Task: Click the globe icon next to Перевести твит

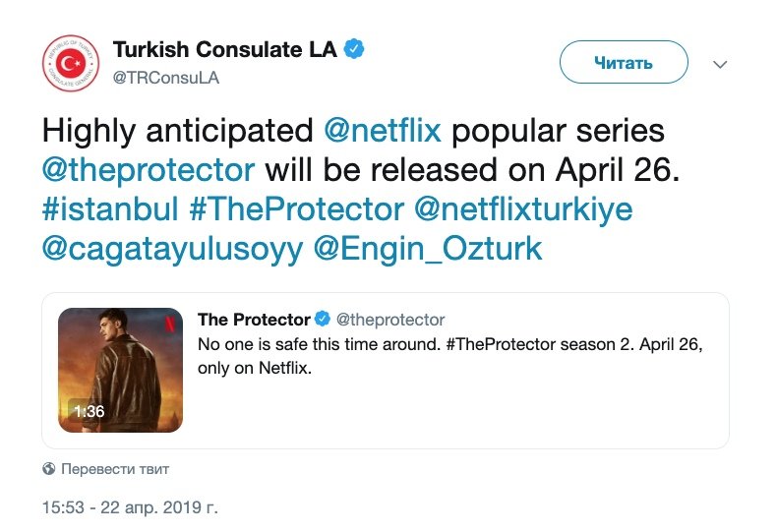Action: 49,469
